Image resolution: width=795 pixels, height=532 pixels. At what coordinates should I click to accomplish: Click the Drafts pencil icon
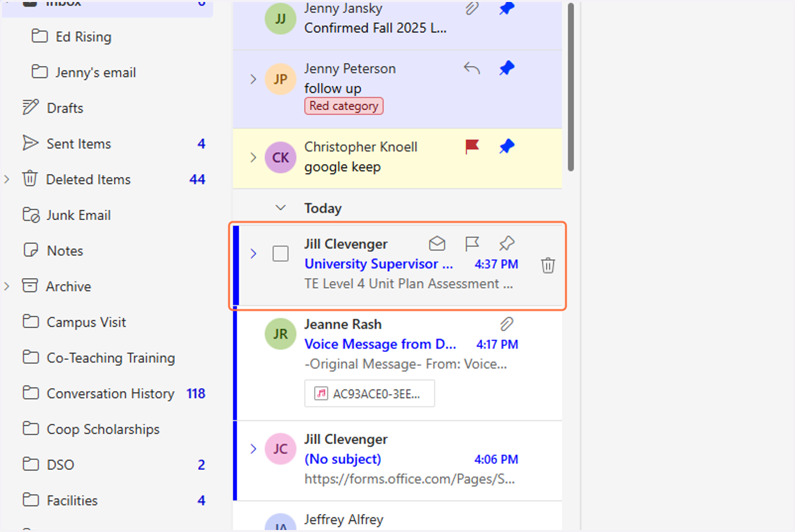click(30, 107)
